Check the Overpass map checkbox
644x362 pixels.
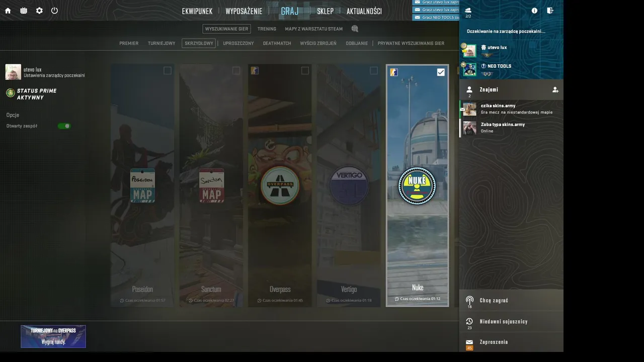pyautogui.click(x=305, y=71)
